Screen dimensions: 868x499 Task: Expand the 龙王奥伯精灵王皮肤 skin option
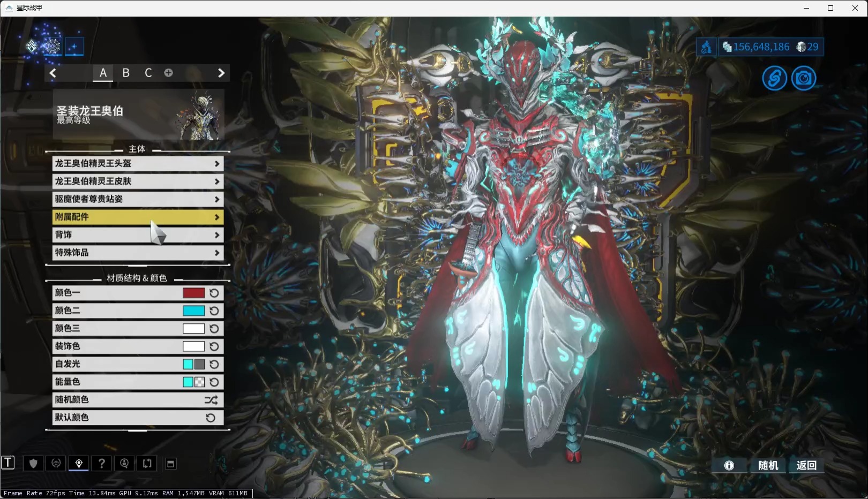[138, 181]
